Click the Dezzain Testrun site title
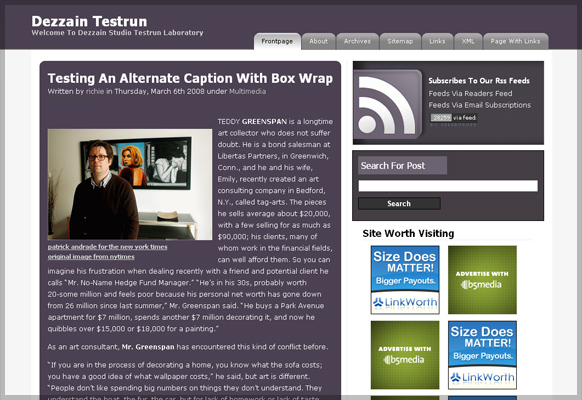Image resolution: width=582 pixels, height=400 pixels. click(x=89, y=21)
